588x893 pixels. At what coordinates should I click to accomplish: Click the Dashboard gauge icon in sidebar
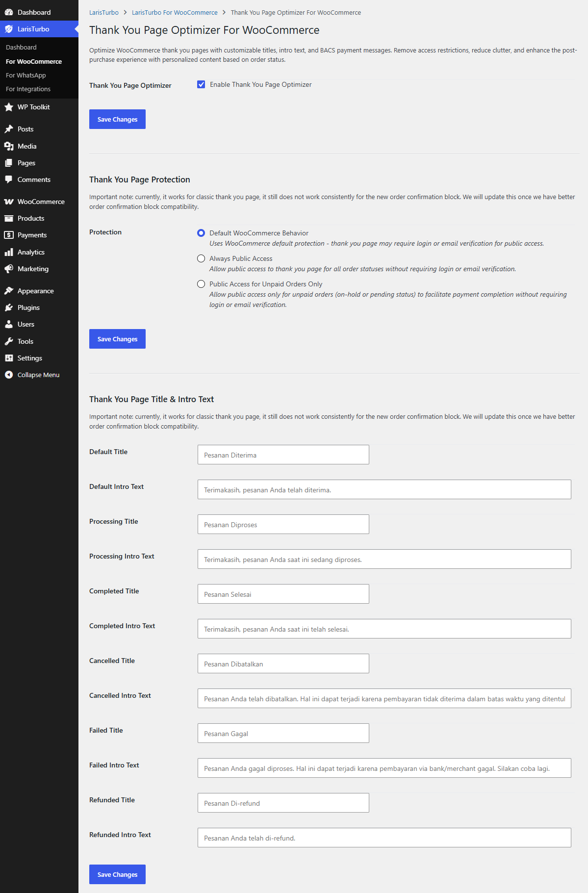coord(9,12)
